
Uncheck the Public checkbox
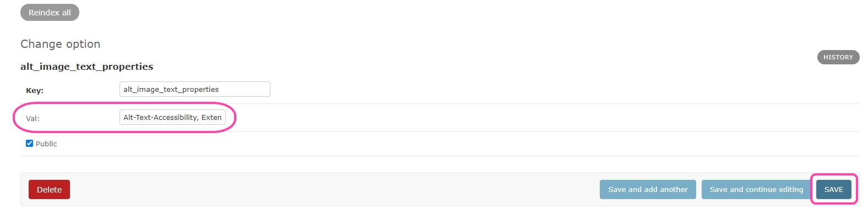(x=30, y=144)
